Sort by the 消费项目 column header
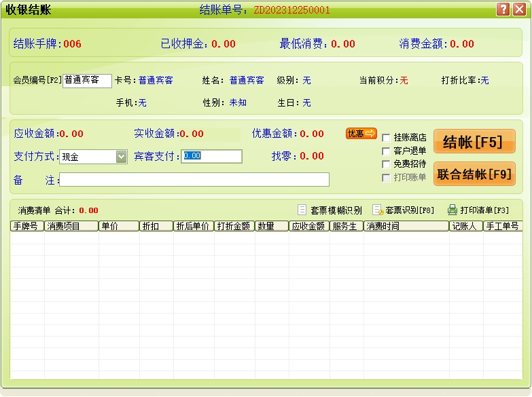The image size is (532, 397). [71, 227]
